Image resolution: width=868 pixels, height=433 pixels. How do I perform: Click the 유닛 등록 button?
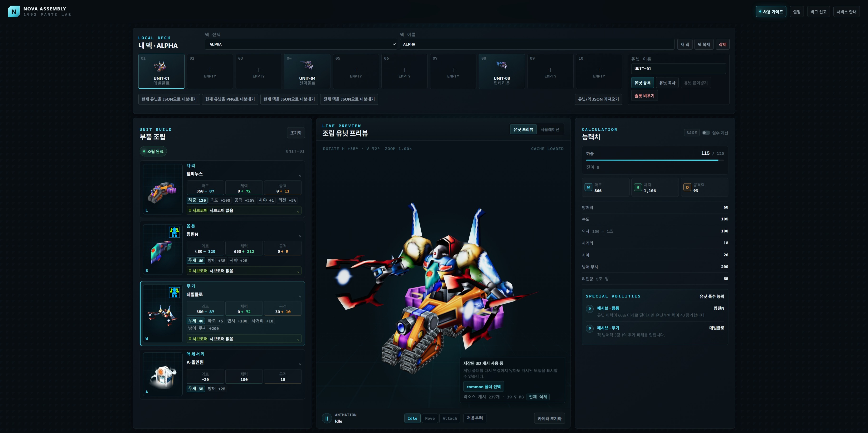[x=642, y=83]
